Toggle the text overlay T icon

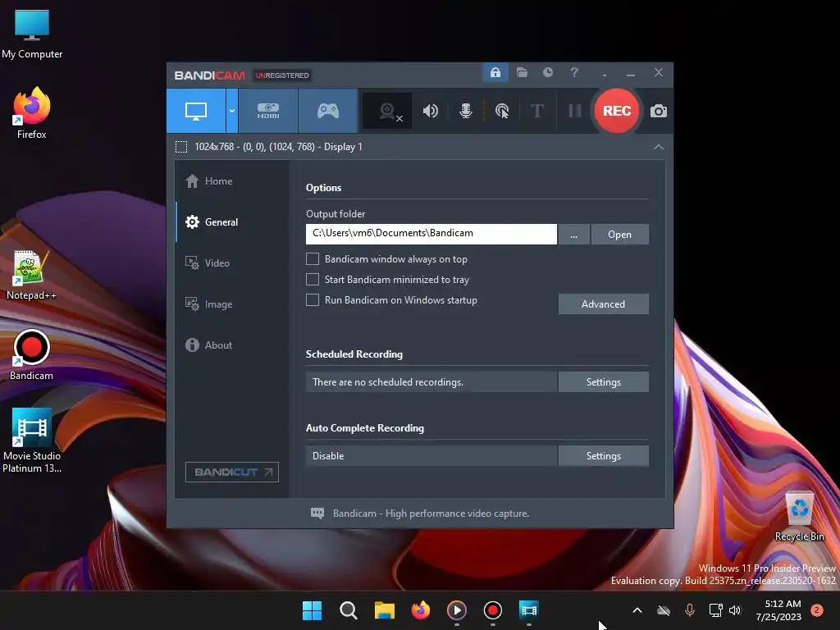pyautogui.click(x=536, y=111)
